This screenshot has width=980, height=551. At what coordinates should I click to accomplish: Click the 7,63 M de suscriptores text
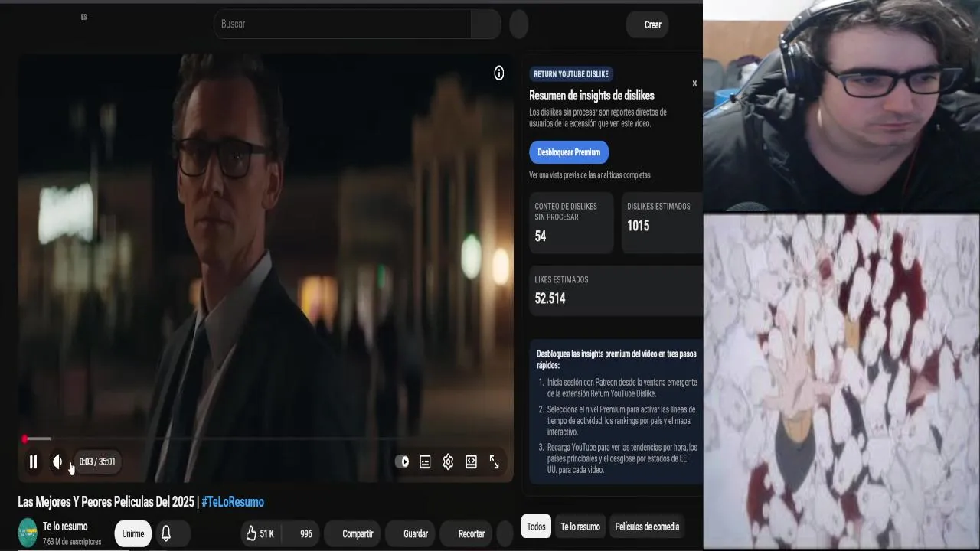72,542
